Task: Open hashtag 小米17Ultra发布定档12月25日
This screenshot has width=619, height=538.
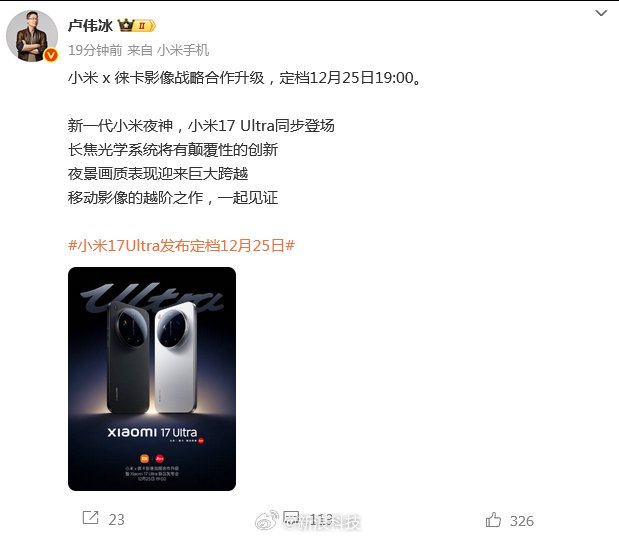Action: pyautogui.click(x=181, y=246)
